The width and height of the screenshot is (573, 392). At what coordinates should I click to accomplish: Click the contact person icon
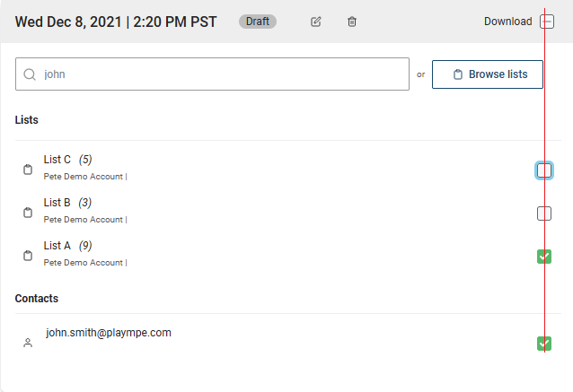28,343
